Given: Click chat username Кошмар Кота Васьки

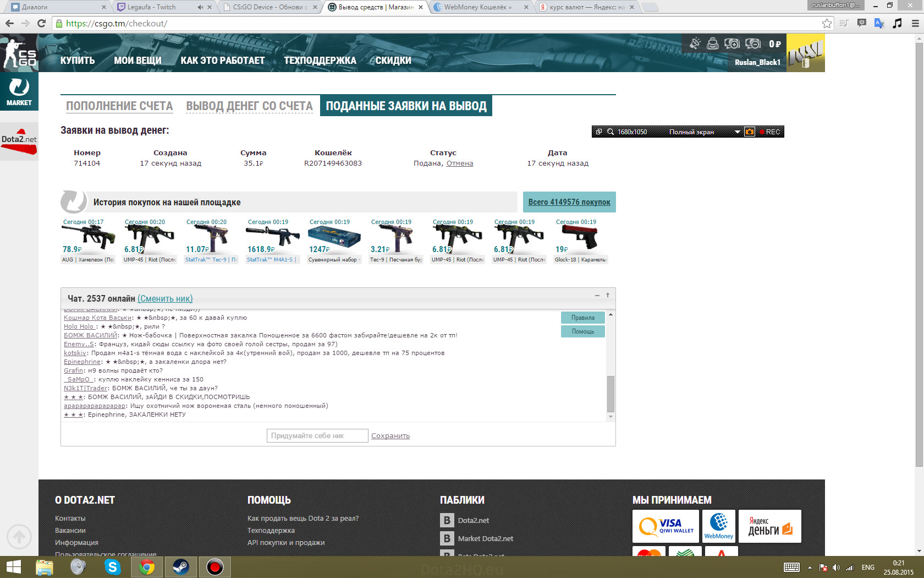Looking at the screenshot, I should [97, 318].
